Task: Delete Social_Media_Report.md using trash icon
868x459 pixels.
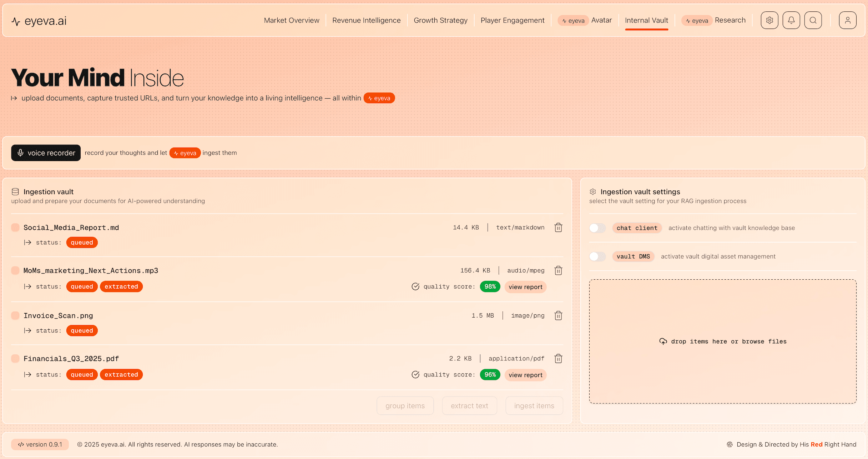Action: click(x=558, y=227)
